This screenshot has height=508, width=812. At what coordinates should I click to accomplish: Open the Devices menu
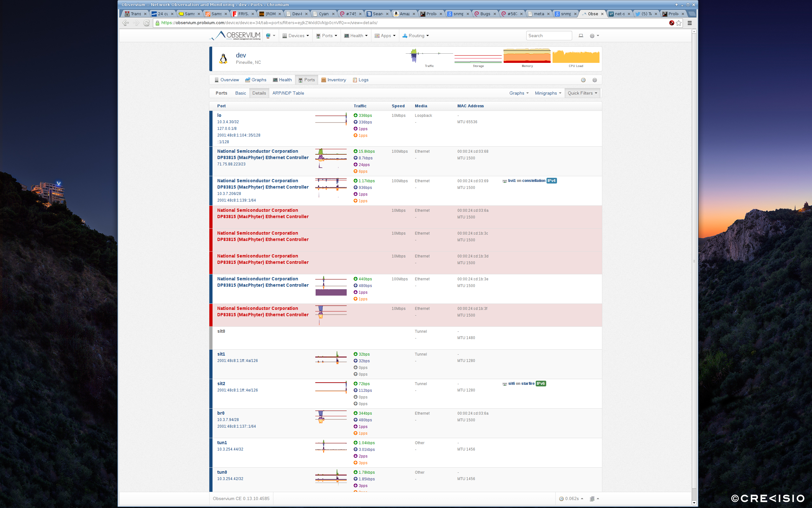[x=296, y=36]
